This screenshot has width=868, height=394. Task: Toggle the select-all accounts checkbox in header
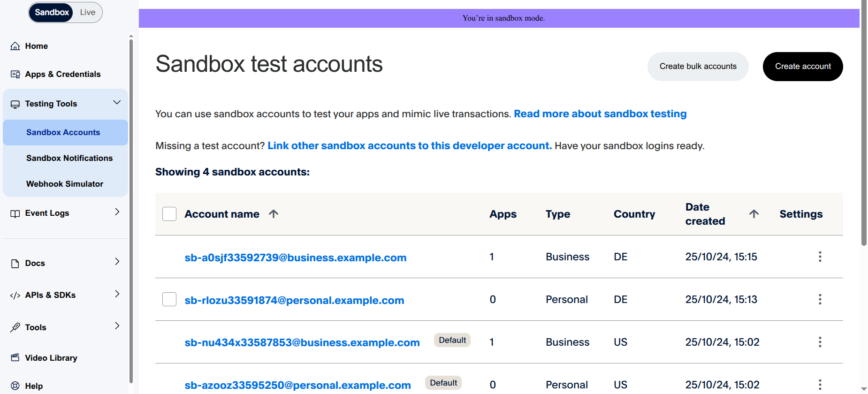169,214
